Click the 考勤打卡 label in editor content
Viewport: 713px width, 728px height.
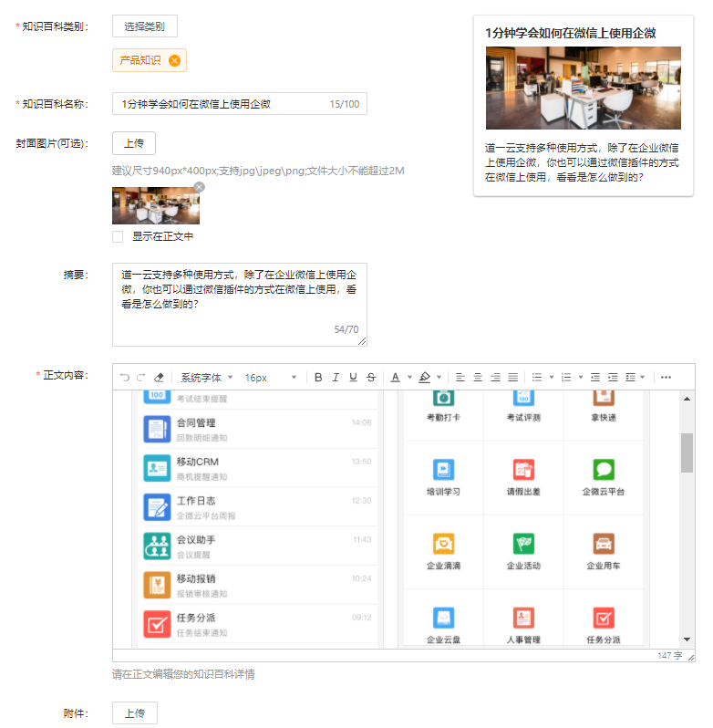[443, 418]
